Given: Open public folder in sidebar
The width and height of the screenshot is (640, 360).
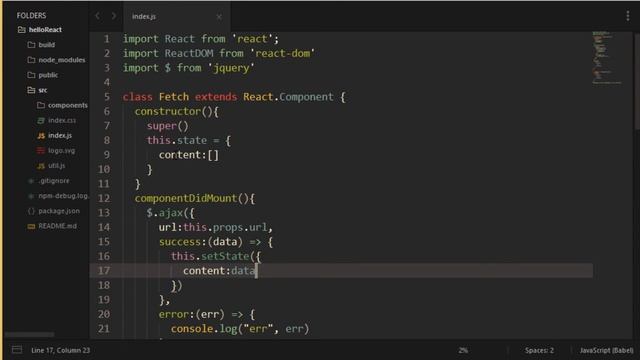Looking at the screenshot, I should pyautogui.click(x=48, y=75).
